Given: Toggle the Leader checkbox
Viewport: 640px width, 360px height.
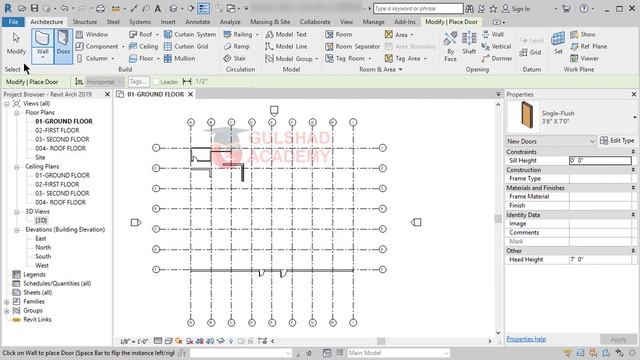Looking at the screenshot, I should click(x=156, y=82).
